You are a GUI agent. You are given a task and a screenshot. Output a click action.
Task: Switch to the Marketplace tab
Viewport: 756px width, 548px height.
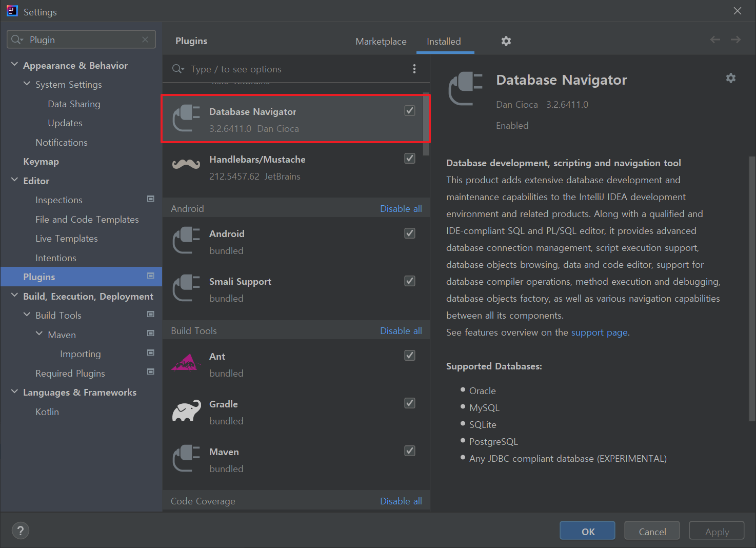pos(381,42)
